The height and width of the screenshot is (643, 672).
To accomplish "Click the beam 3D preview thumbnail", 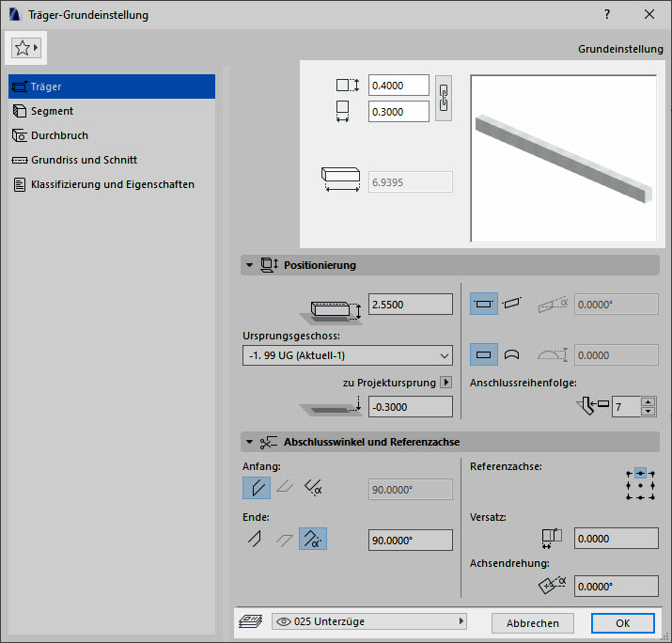I will [x=564, y=159].
